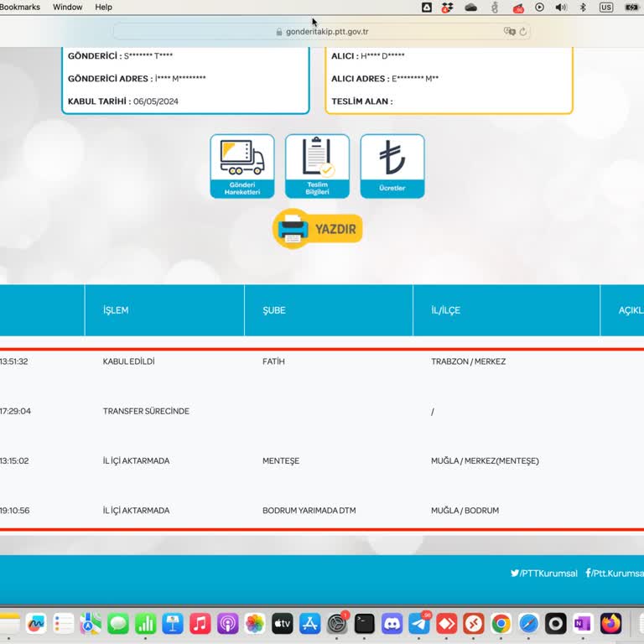Viewport: 644px width, 644px height.
Task: Open Ücretler lira icon
Action: click(392, 166)
